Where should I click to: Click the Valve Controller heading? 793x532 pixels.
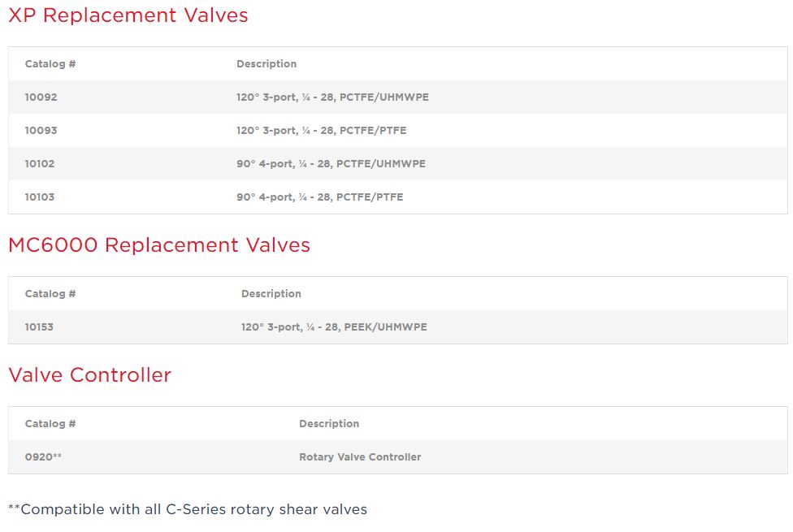point(89,375)
